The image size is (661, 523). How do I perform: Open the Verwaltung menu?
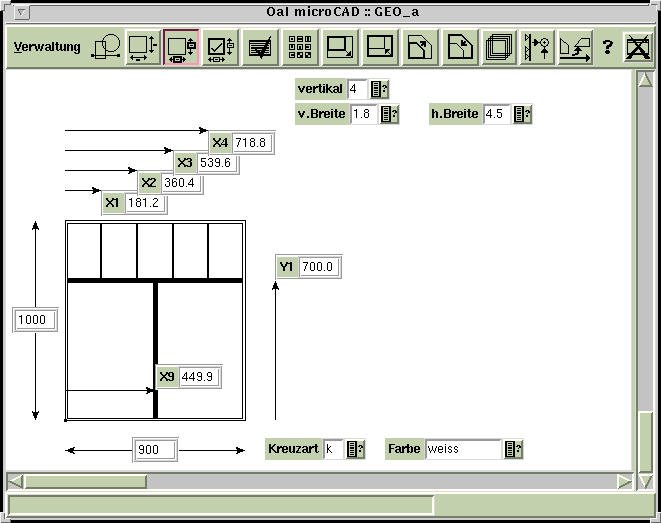(x=47, y=47)
